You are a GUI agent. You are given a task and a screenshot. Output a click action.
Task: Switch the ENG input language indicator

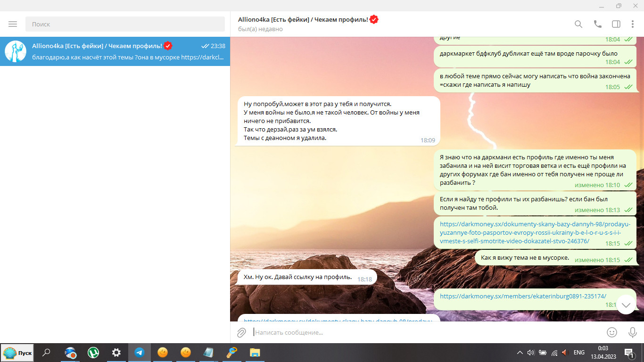579,353
